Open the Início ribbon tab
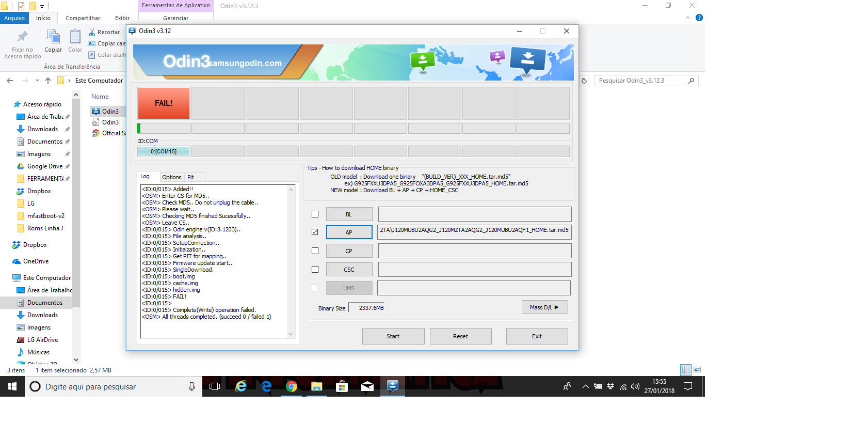This screenshot has width=868, height=438. pos(43,18)
